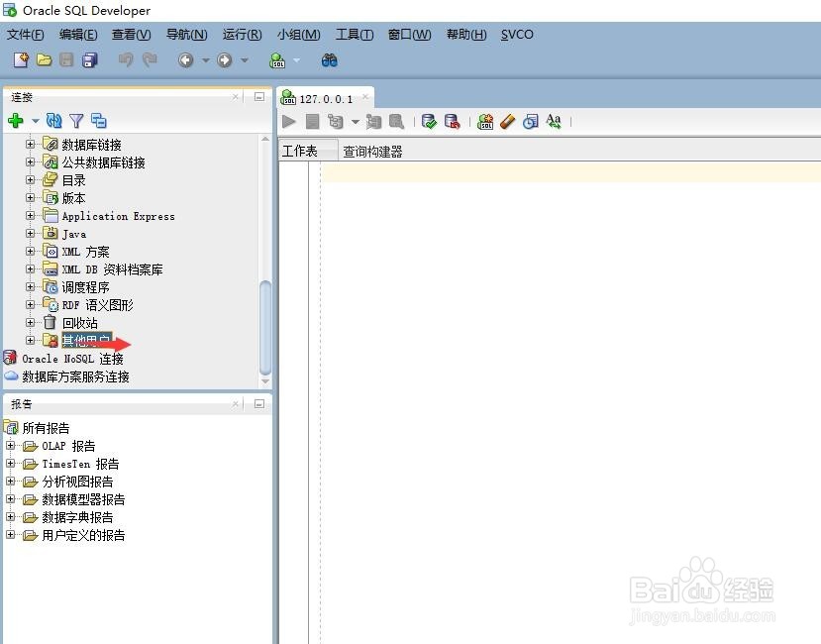Open the 编辑(E) menu
The image size is (821, 644).
(78, 35)
